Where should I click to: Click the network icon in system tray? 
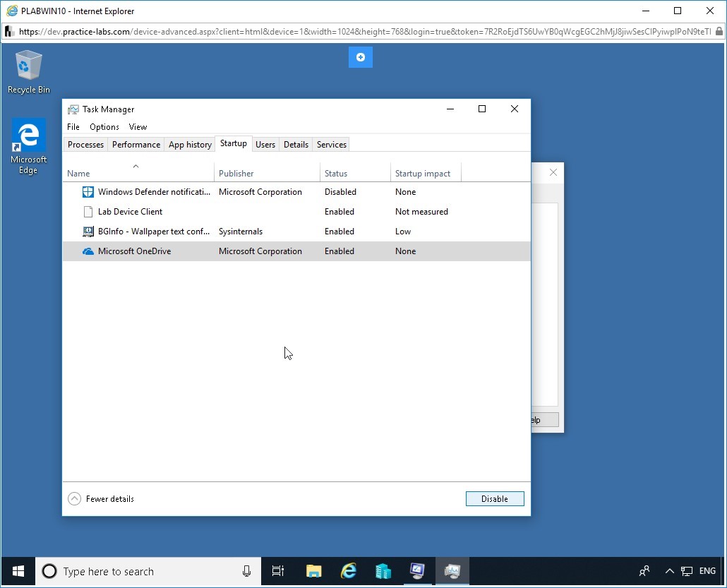[x=687, y=571]
